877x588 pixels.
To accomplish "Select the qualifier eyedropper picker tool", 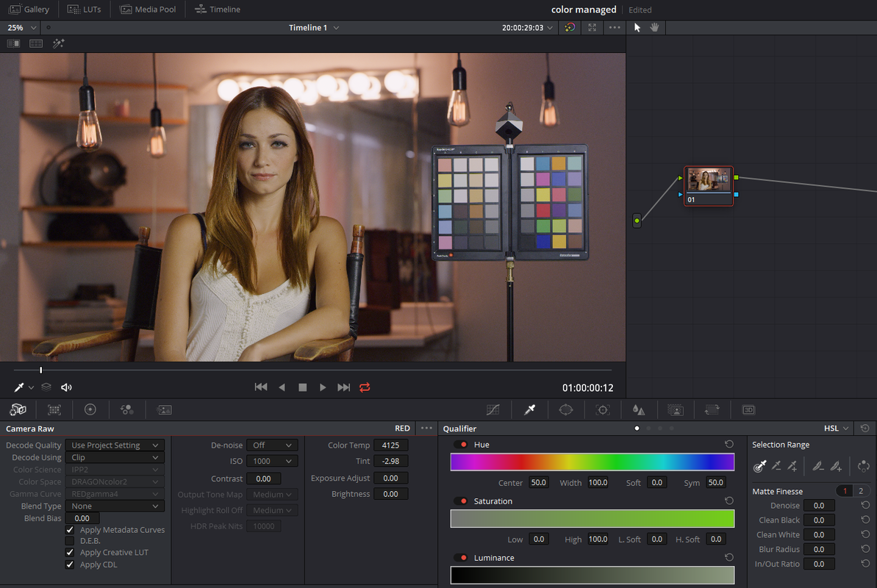I will pos(759,465).
